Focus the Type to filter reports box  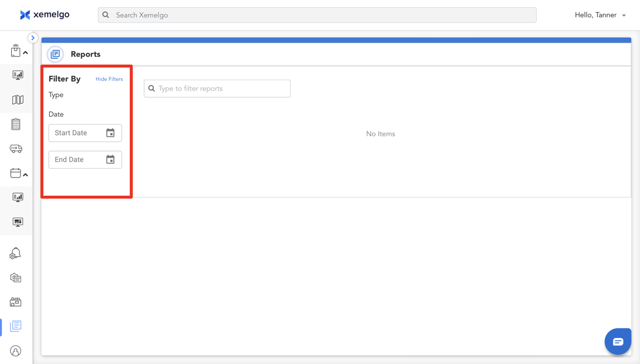coord(217,89)
